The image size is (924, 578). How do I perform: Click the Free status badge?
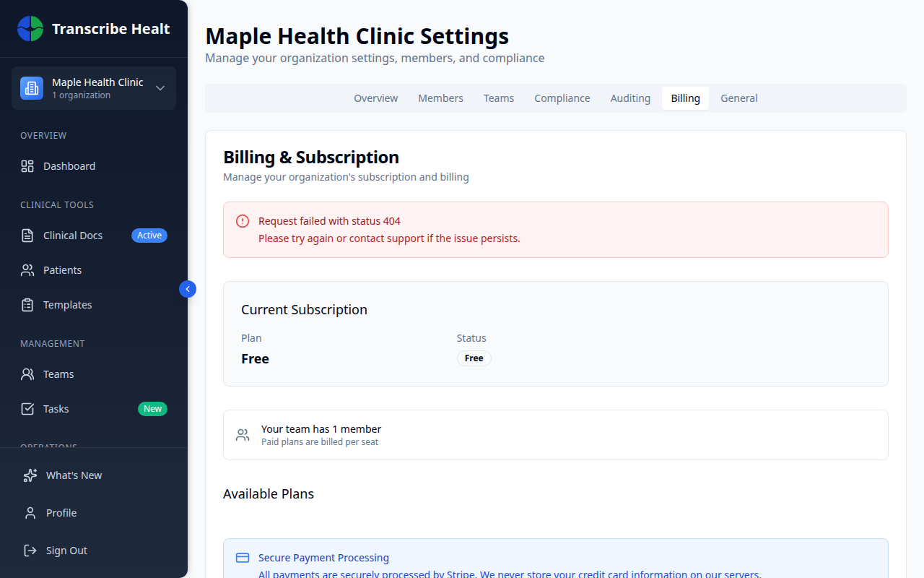474,358
